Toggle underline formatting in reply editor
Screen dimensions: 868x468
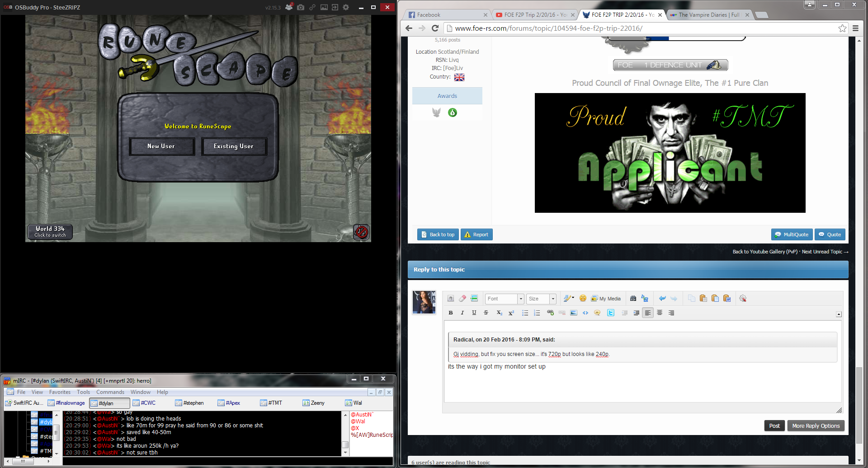(x=474, y=313)
